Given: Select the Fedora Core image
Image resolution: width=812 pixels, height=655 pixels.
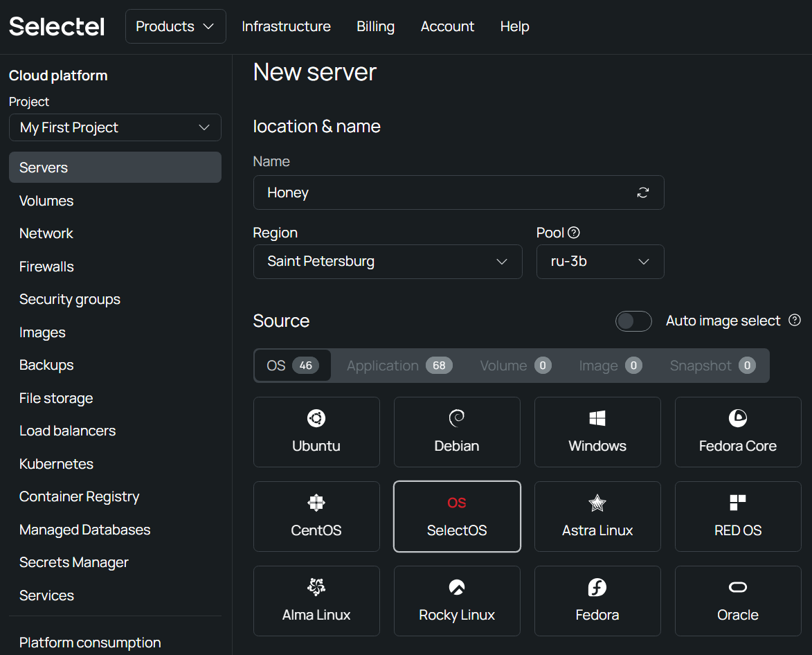Looking at the screenshot, I should 738,432.
